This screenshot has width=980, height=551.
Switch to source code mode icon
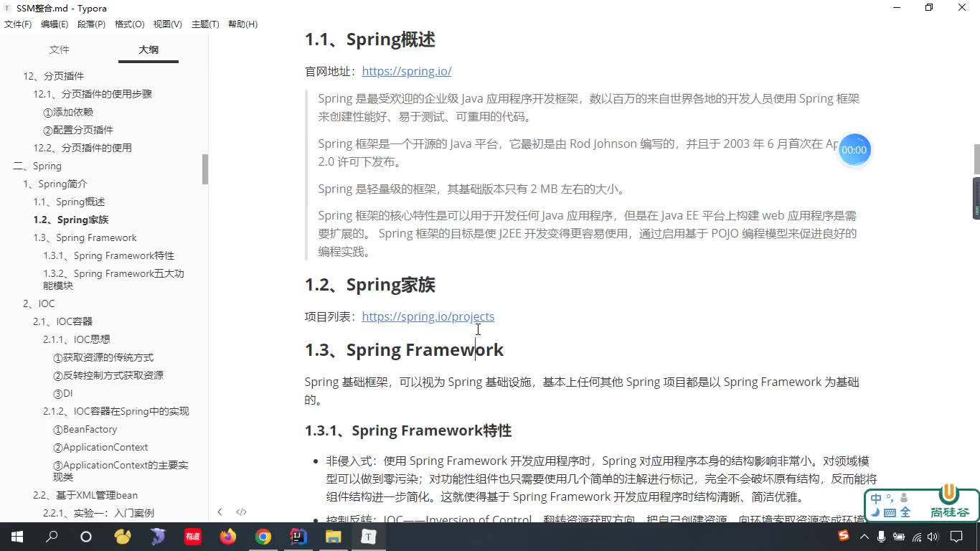(241, 512)
